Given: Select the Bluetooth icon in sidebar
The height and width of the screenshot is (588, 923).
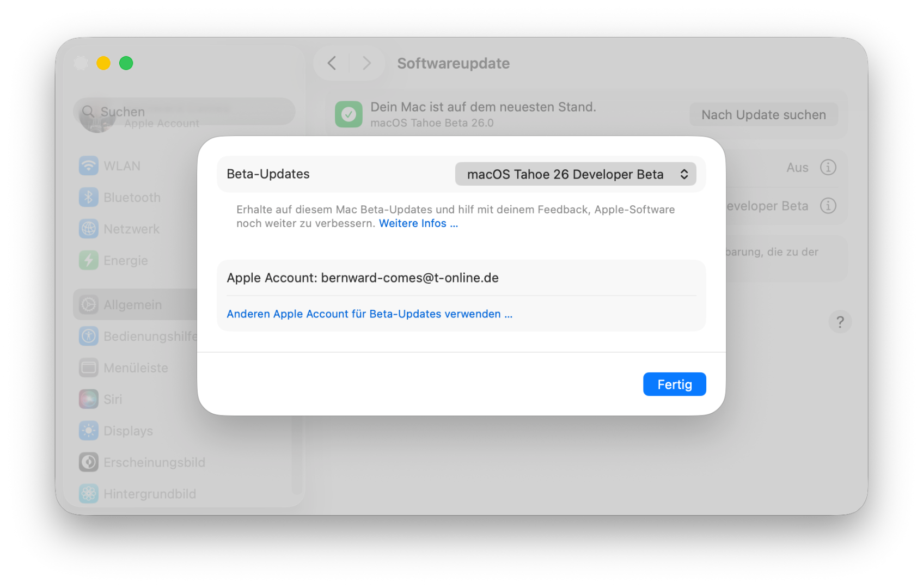Looking at the screenshot, I should click(89, 198).
